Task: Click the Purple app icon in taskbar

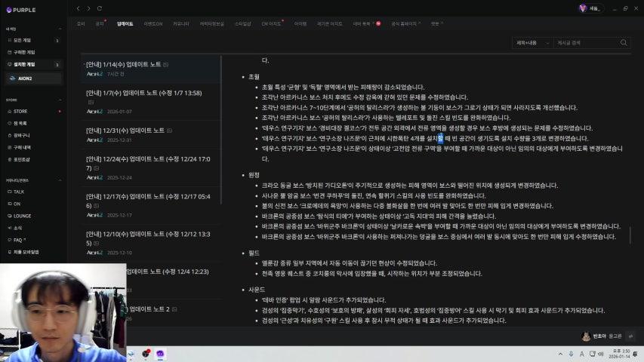Action: tap(160, 354)
